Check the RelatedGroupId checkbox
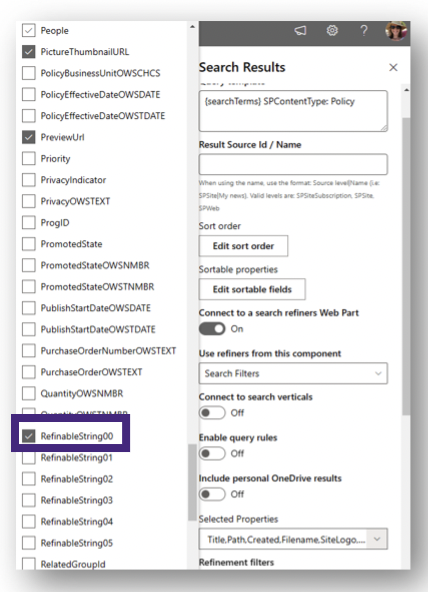This screenshot has height=592, width=428. tap(29, 564)
